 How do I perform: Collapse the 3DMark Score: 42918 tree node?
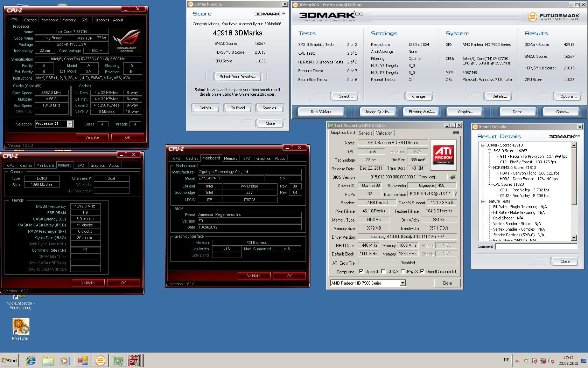coord(483,145)
